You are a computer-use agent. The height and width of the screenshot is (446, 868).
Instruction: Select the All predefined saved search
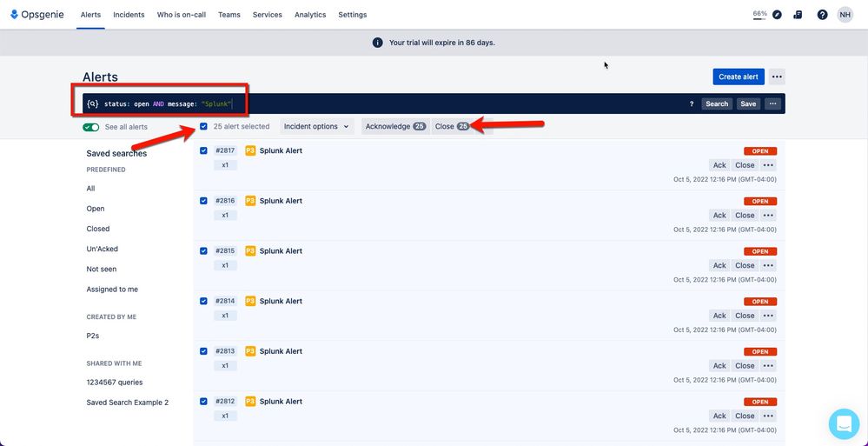(90, 189)
